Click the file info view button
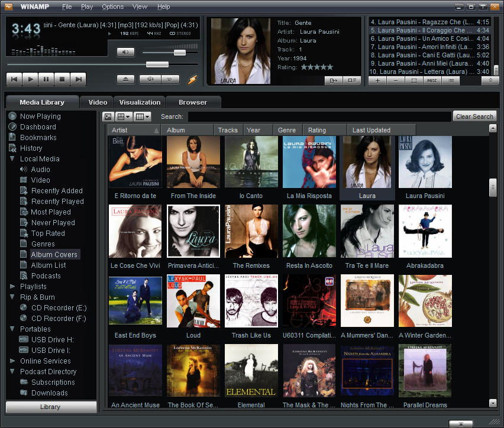504x428 pixels. (352, 80)
